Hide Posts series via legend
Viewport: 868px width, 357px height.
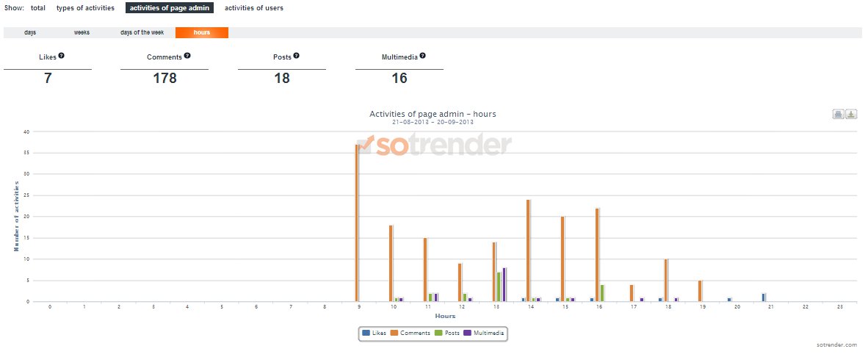[450, 333]
